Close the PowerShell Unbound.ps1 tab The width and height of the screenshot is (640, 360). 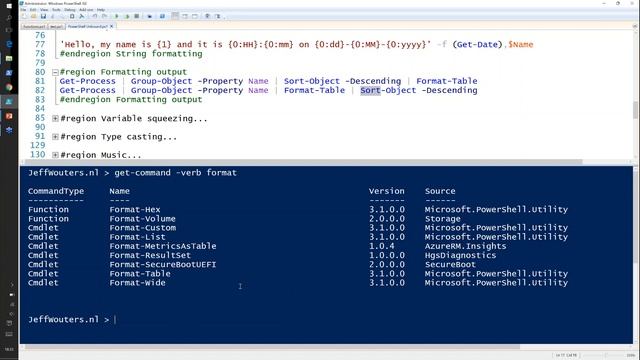pos(111,27)
